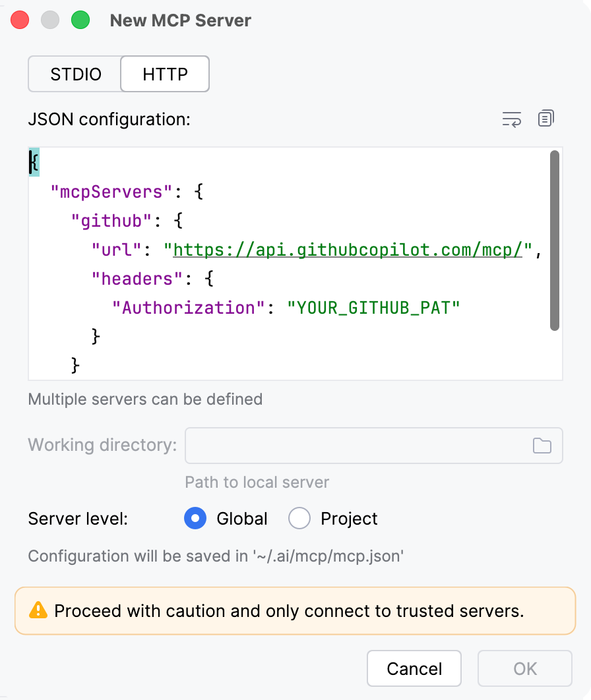Screen dimensions: 591x700
Task: Click the green zoom window button
Action: click(x=80, y=20)
